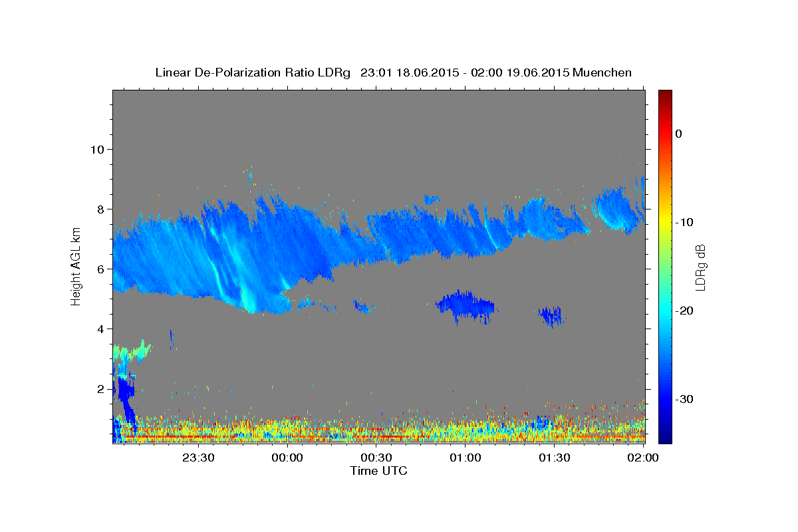Click the 00:30 time tick label
The height and width of the screenshot is (532, 798).
click(376, 458)
